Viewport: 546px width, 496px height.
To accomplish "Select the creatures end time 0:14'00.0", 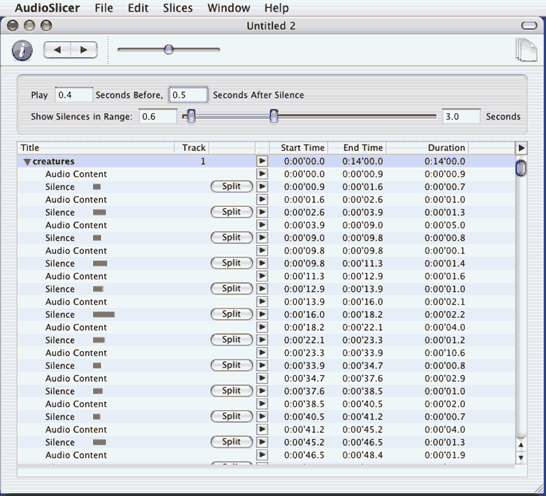I will tap(362, 161).
